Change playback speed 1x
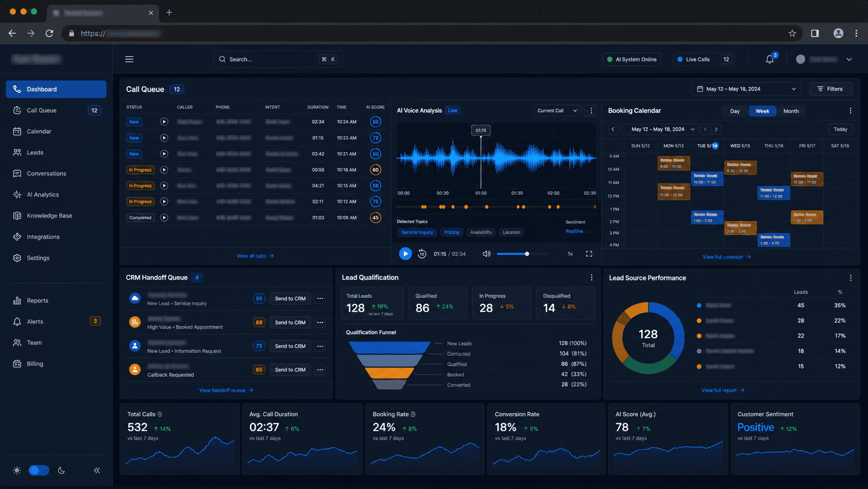 (570, 254)
